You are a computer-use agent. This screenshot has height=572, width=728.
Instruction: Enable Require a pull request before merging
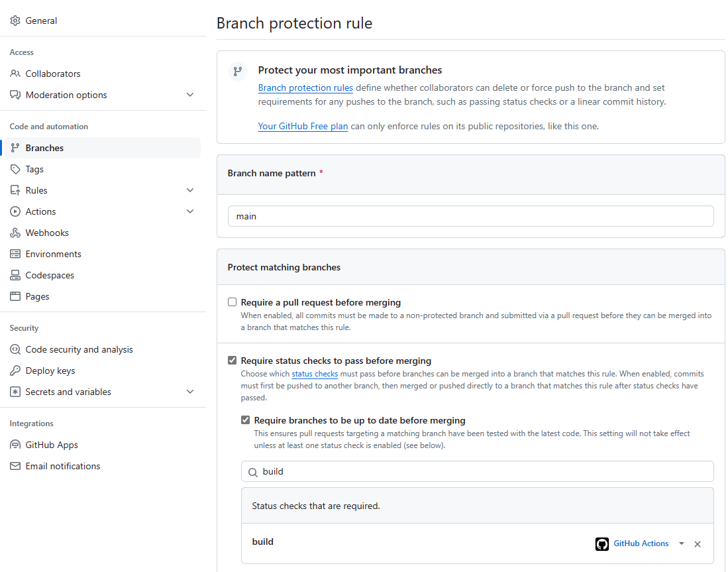click(x=232, y=302)
